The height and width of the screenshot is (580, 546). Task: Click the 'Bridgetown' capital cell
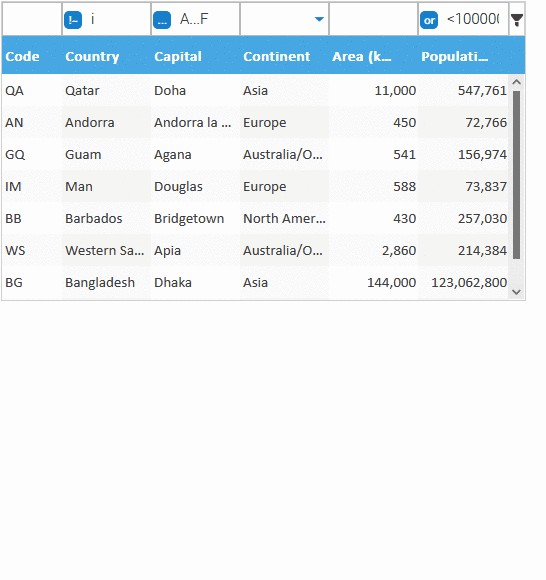click(x=195, y=219)
